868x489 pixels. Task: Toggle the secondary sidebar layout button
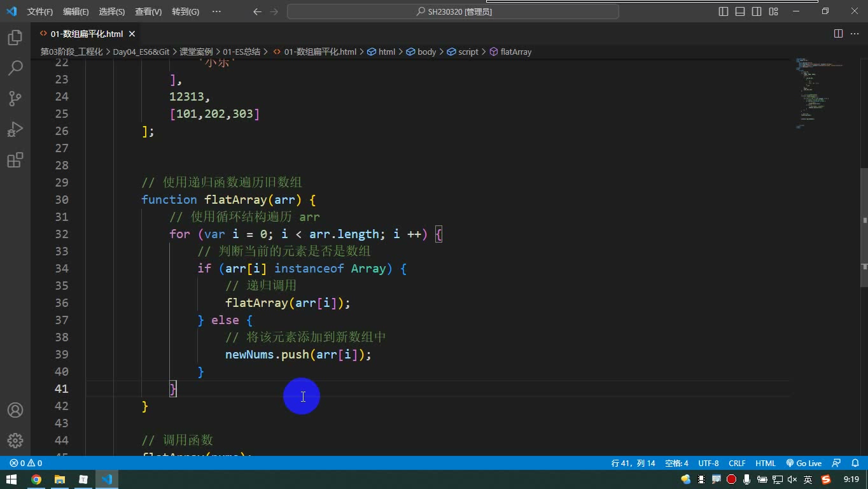pos(757,11)
